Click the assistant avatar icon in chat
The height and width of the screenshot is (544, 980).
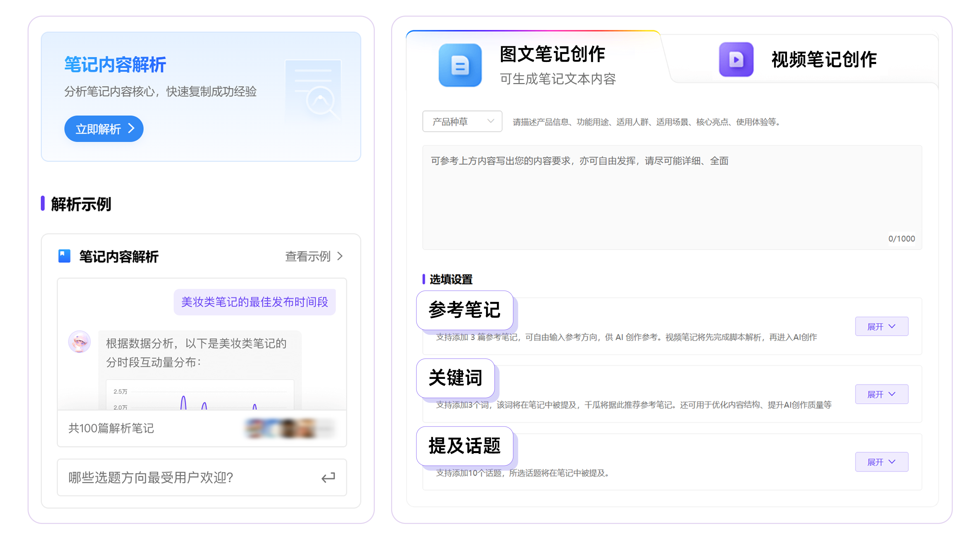pos(79,341)
